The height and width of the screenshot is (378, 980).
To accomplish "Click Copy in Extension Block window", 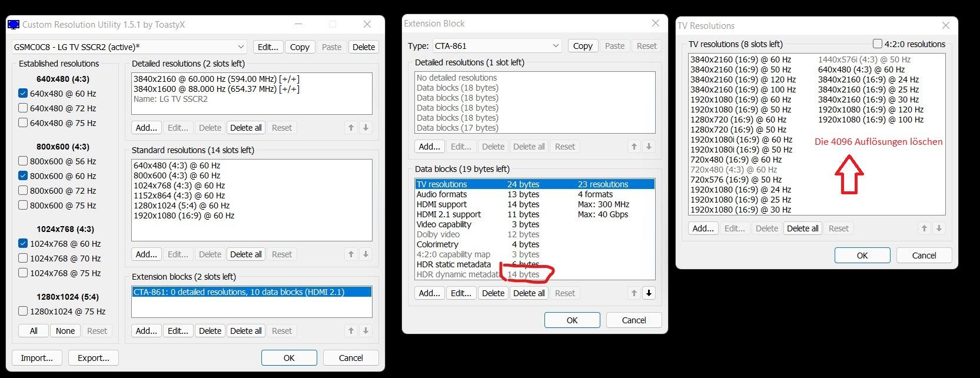I will pyautogui.click(x=583, y=46).
